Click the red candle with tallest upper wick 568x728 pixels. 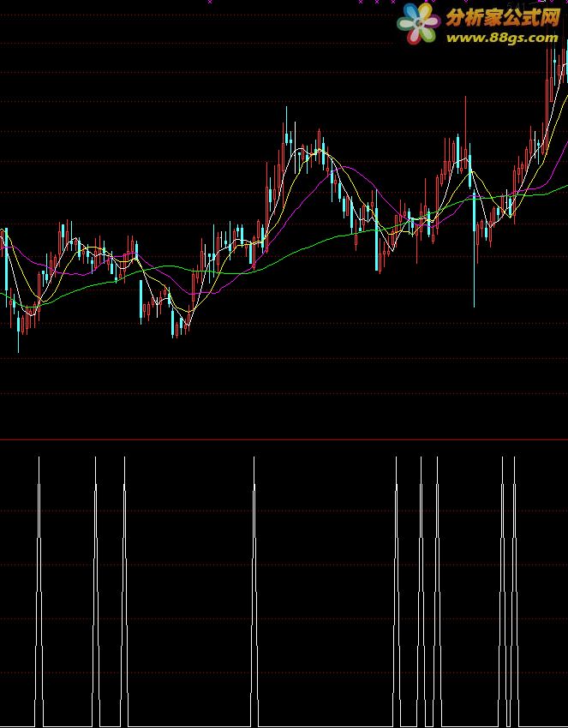click(465, 132)
